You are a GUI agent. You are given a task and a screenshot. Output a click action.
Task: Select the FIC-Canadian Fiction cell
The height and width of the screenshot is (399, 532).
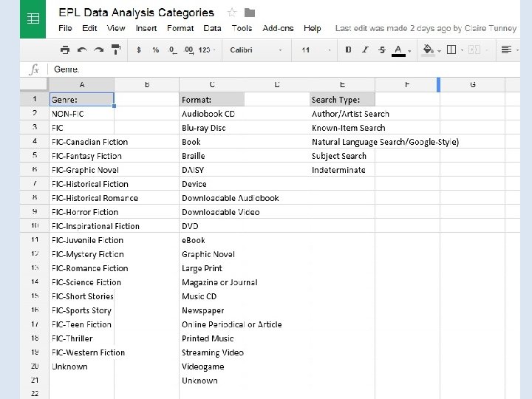pyautogui.click(x=82, y=142)
